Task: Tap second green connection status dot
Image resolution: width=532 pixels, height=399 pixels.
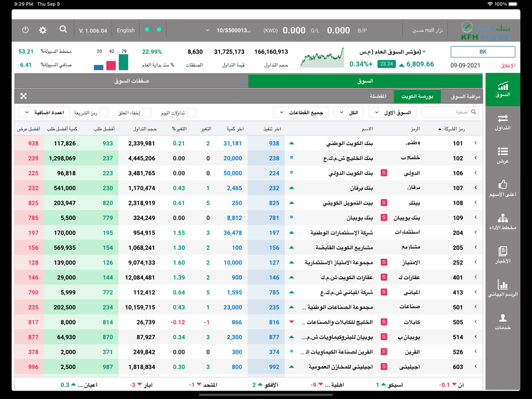Action: tap(159, 29)
